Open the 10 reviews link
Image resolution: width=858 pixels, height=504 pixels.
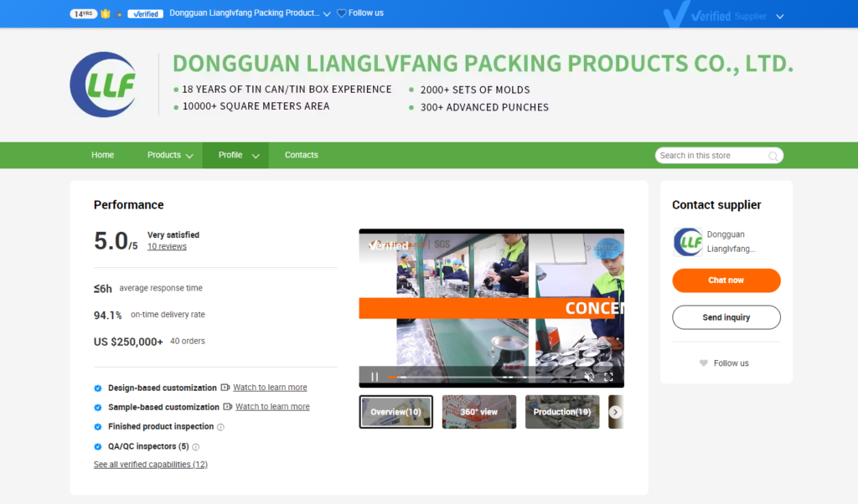pos(167,246)
